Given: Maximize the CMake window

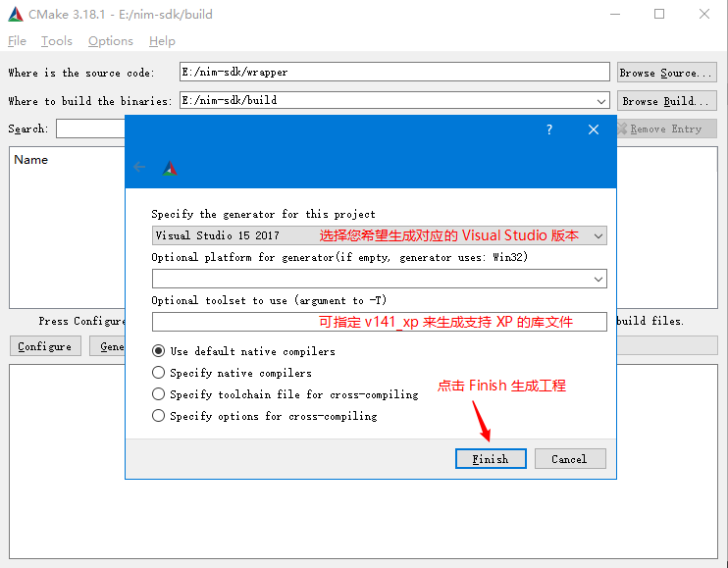Looking at the screenshot, I should (659, 14).
